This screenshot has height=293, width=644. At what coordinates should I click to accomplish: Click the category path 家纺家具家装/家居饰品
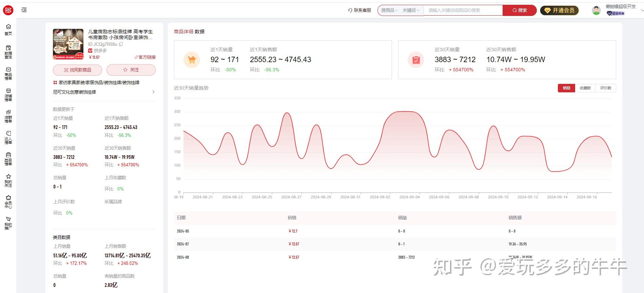(x=99, y=83)
